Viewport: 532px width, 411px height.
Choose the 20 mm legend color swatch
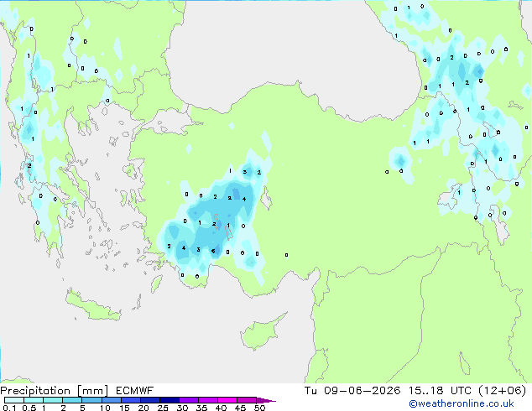pyautogui.click(x=149, y=400)
